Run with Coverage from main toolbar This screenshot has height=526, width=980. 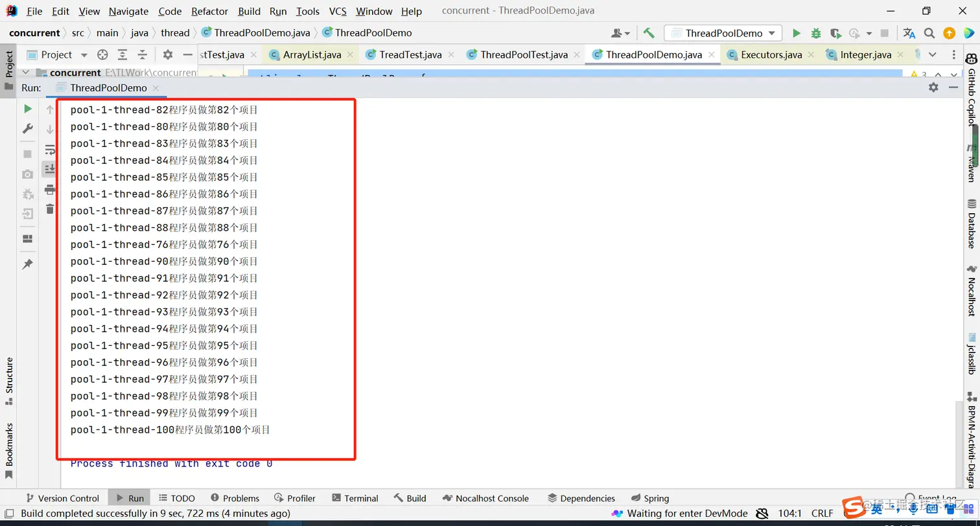[835, 33]
